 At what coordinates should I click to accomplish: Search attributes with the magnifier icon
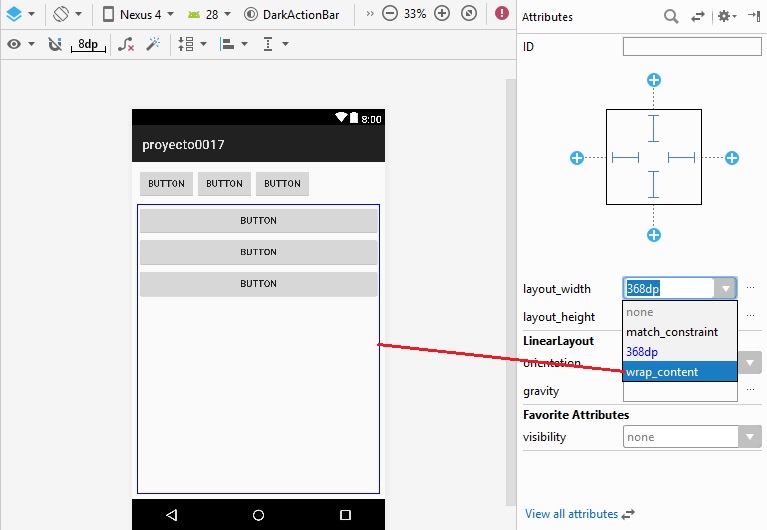pos(671,17)
